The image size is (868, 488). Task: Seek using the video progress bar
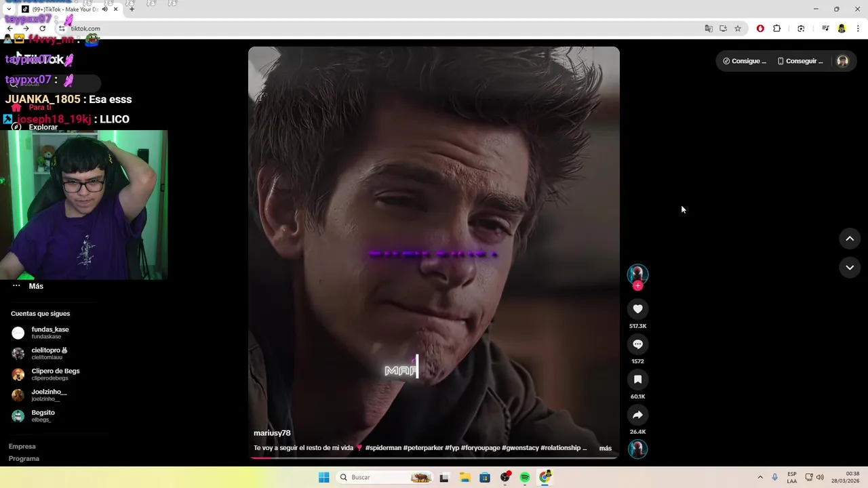434,457
